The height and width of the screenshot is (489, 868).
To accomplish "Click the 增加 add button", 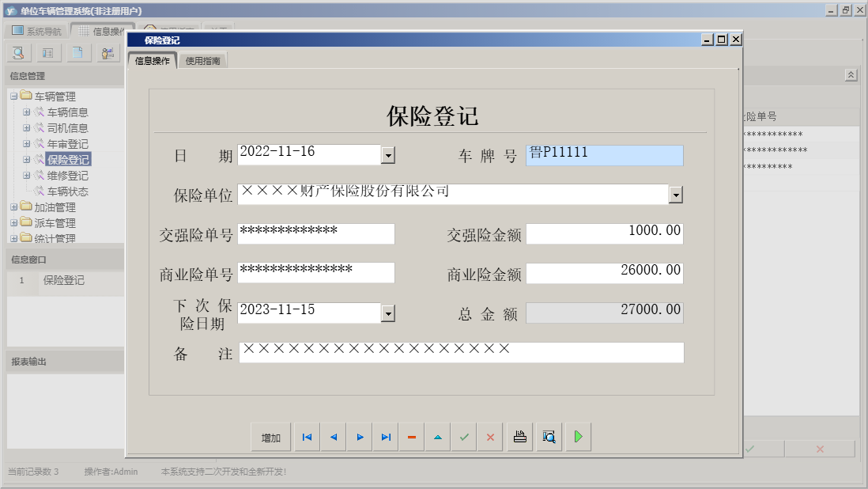I will (270, 436).
